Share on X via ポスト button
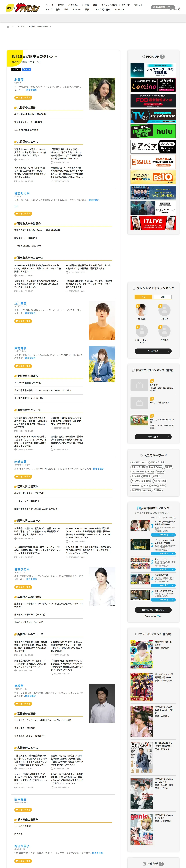 pyautogui.click(x=16, y=69)
